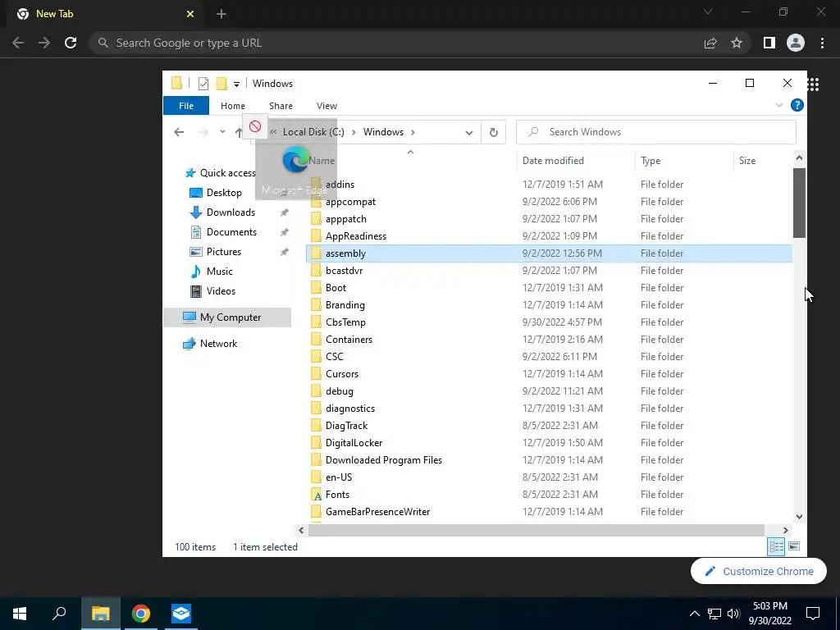Select Network in the navigation pane
The image size is (840, 630).
[218, 344]
